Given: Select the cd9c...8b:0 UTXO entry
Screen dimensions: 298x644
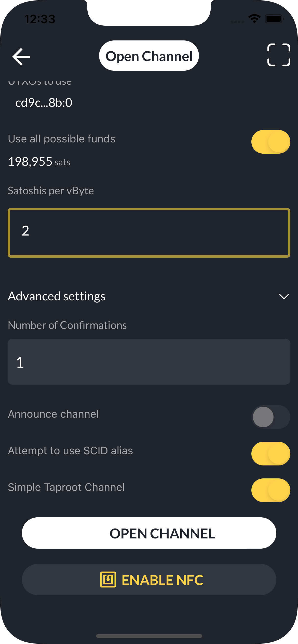Looking at the screenshot, I should (44, 103).
